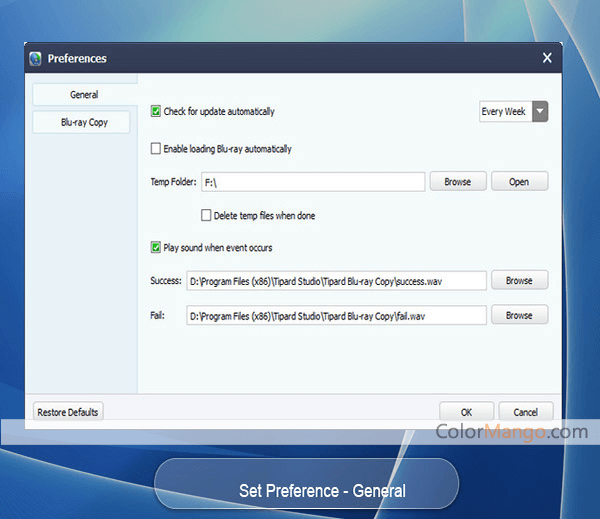Turn off Play sound when event occurs

click(156, 247)
